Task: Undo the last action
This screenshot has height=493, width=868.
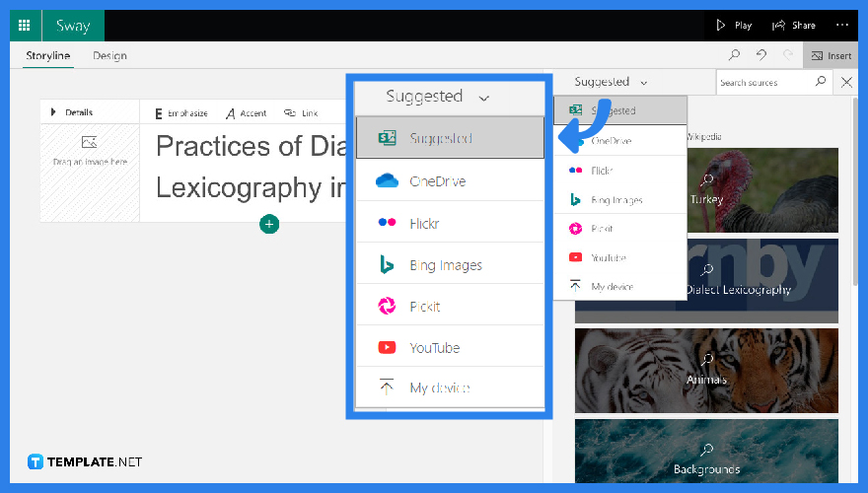Action: coord(761,55)
